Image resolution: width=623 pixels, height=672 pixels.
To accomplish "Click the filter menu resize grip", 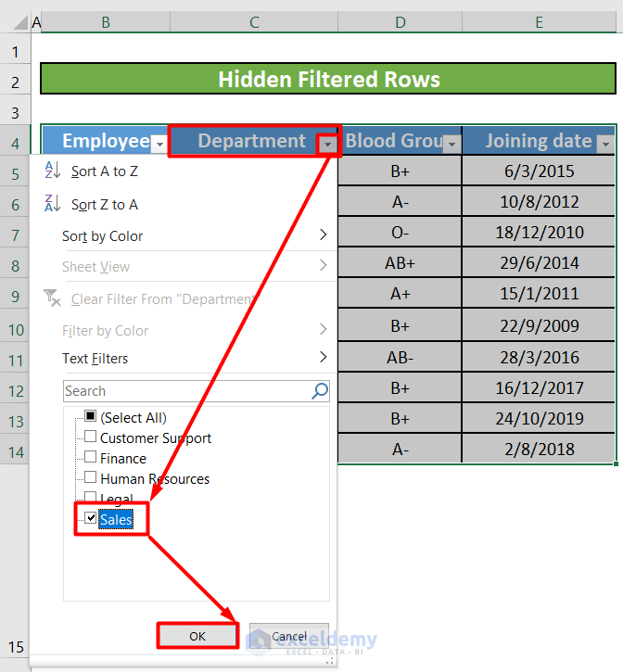I will (330, 661).
